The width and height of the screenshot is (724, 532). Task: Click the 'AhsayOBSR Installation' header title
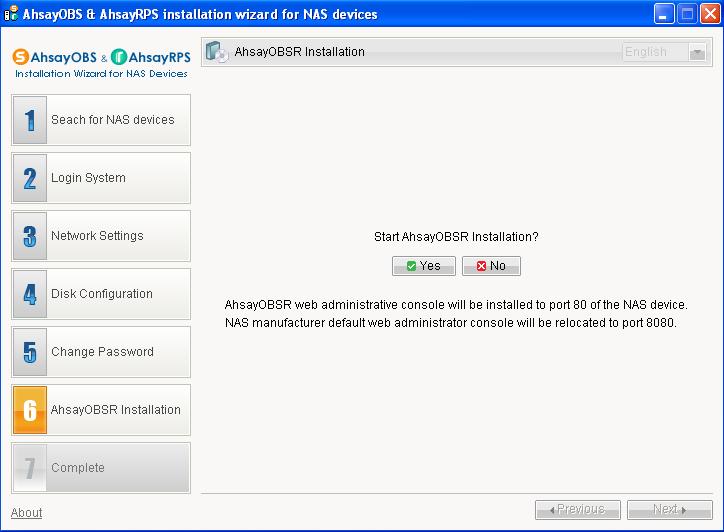coord(300,52)
